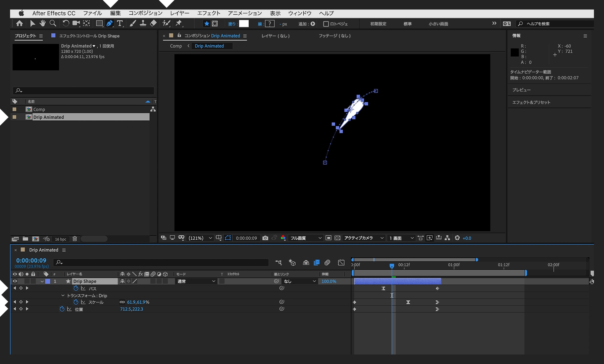The width and height of the screenshot is (604, 364).
Task: Open the エフェクト menu
Action: [208, 13]
